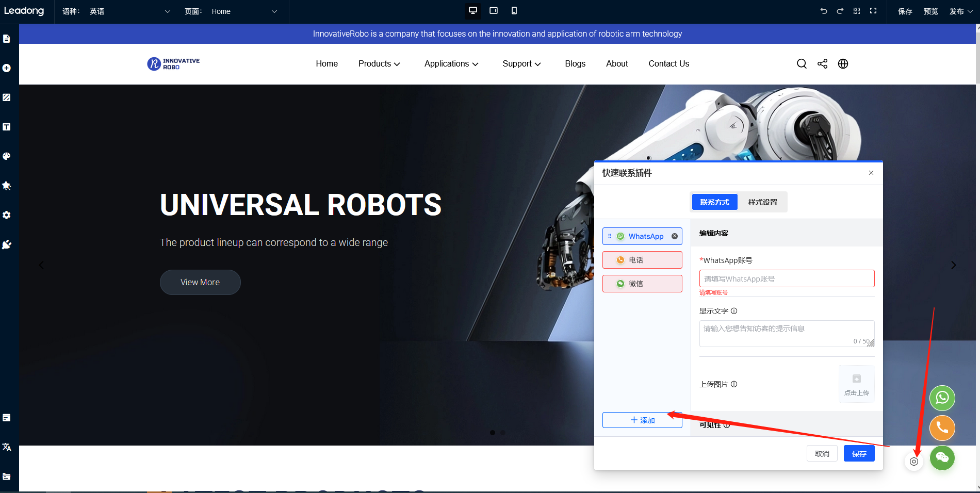This screenshot has height=493, width=980.
Task: Open the palette theme icon in sidebar
Action: [x=7, y=156]
